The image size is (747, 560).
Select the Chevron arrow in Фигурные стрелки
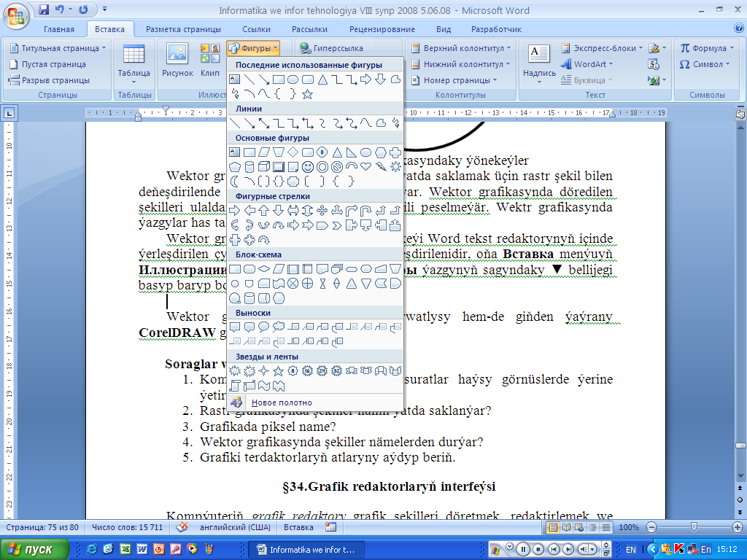click(337, 225)
